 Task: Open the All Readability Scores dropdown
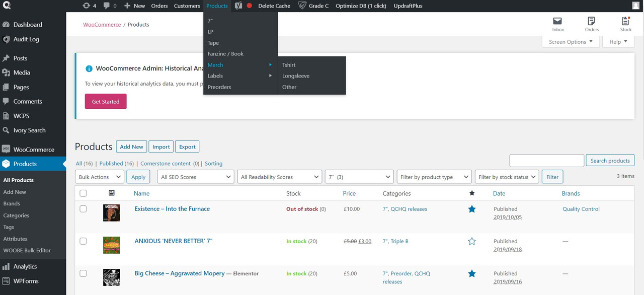[279, 177]
